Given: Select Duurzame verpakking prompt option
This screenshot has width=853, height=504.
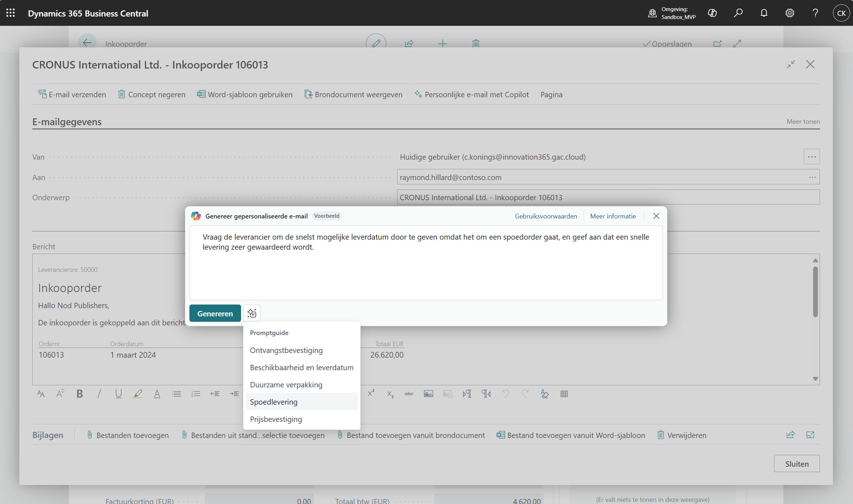Looking at the screenshot, I should coord(286,385).
